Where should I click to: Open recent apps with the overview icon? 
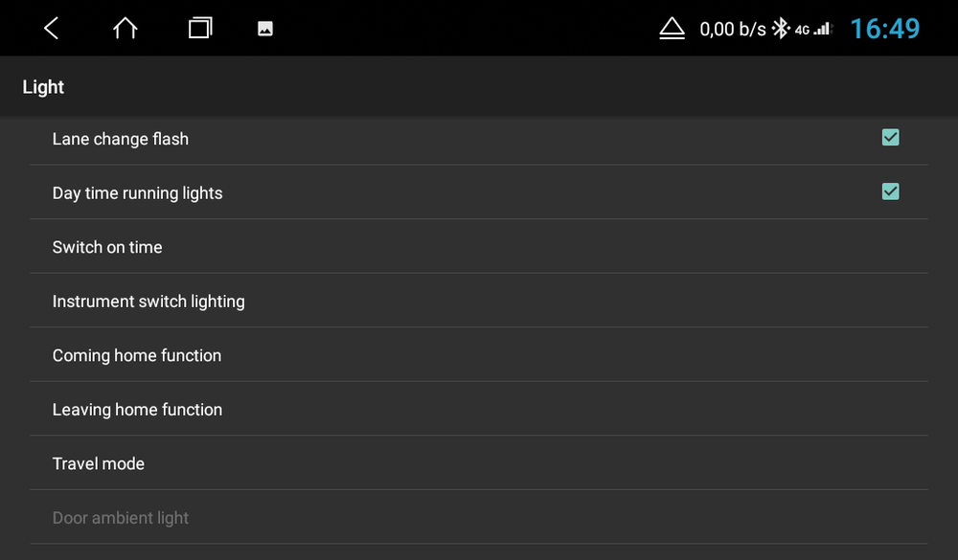(x=200, y=28)
